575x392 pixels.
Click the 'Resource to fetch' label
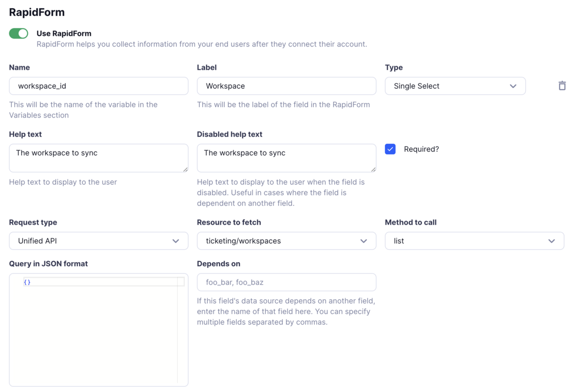[229, 222]
